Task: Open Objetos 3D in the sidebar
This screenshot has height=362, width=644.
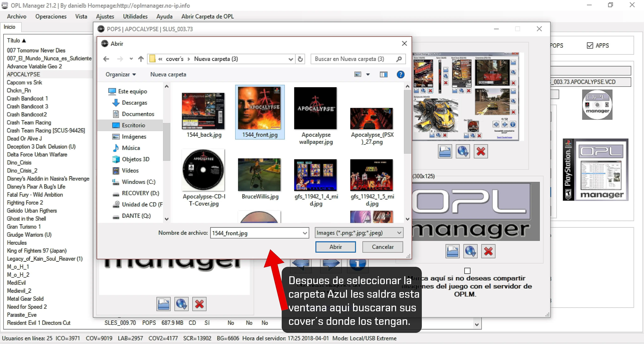Action: pos(131,159)
